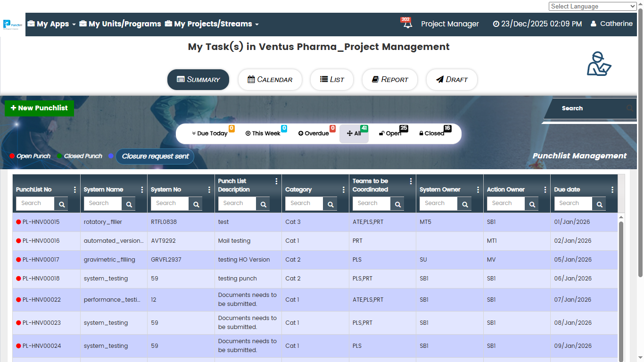Click the New Punchlist button
644x362 pixels.
pos(39,108)
